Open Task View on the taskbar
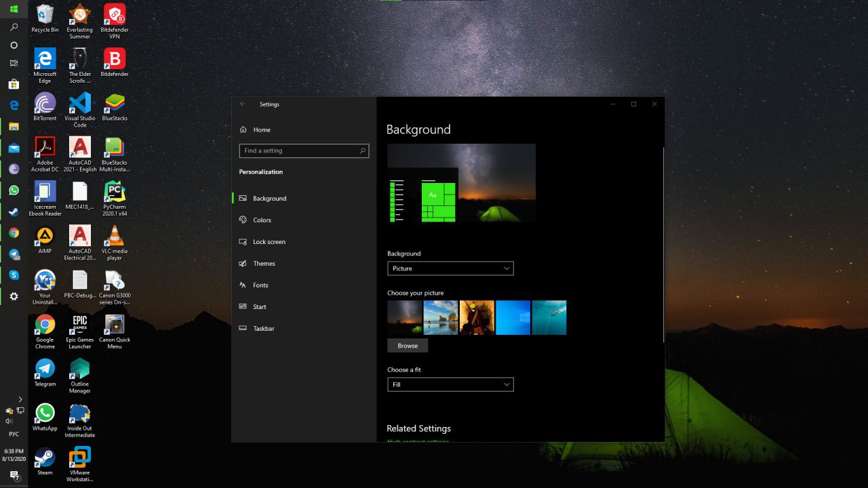Image resolution: width=868 pixels, height=488 pixels. 14,63
